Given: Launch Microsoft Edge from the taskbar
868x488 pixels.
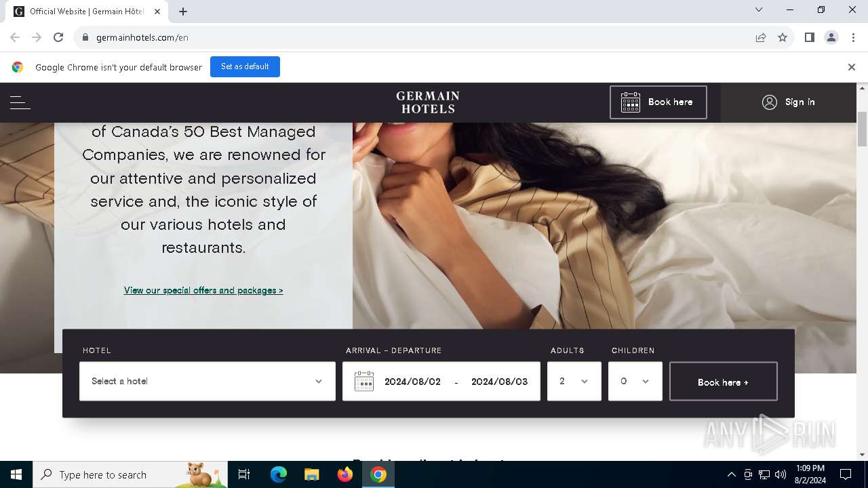Looking at the screenshot, I should (x=279, y=474).
